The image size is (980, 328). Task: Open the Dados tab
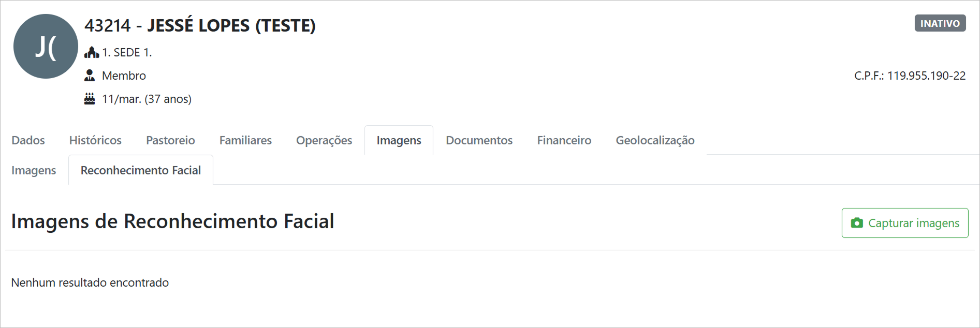tap(28, 140)
